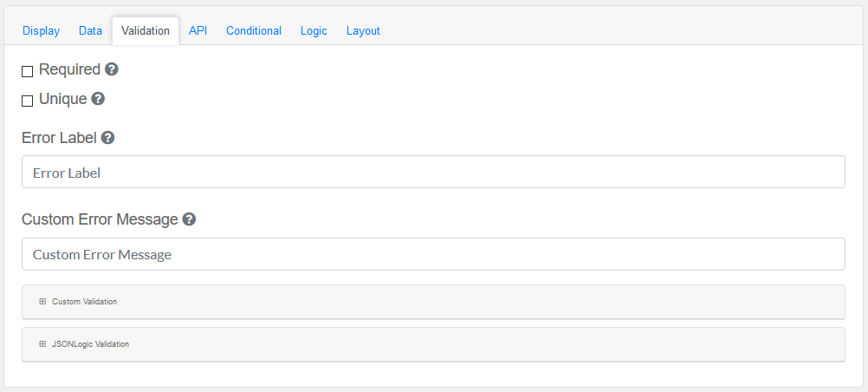Click the help icon beside Unique

point(98,99)
